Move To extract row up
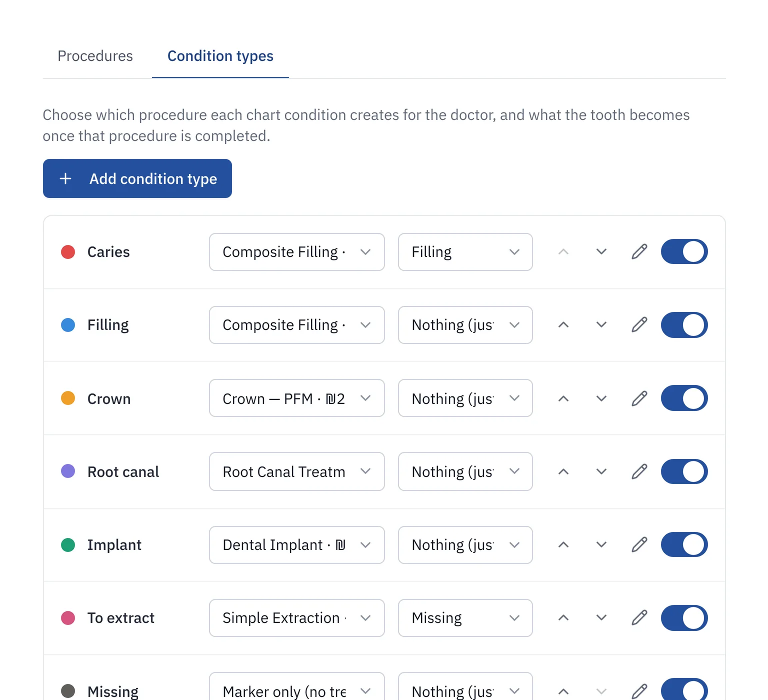This screenshot has height=700, width=768. click(563, 617)
